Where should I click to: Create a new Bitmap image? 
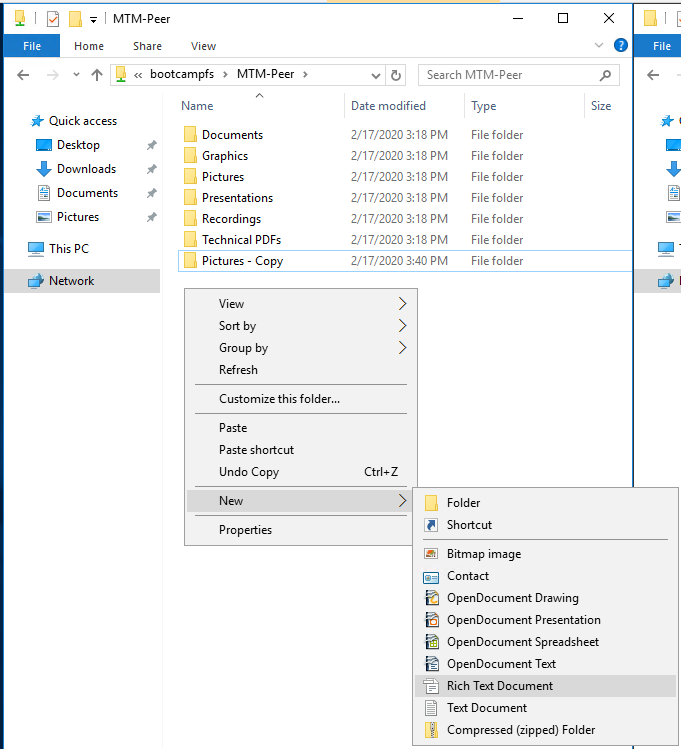545,554
